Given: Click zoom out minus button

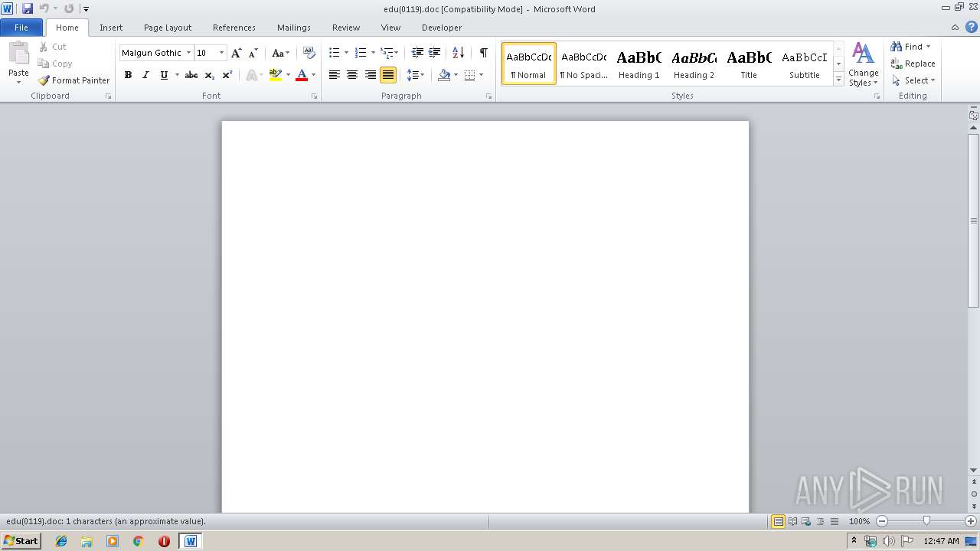Looking at the screenshot, I should pyautogui.click(x=882, y=521).
